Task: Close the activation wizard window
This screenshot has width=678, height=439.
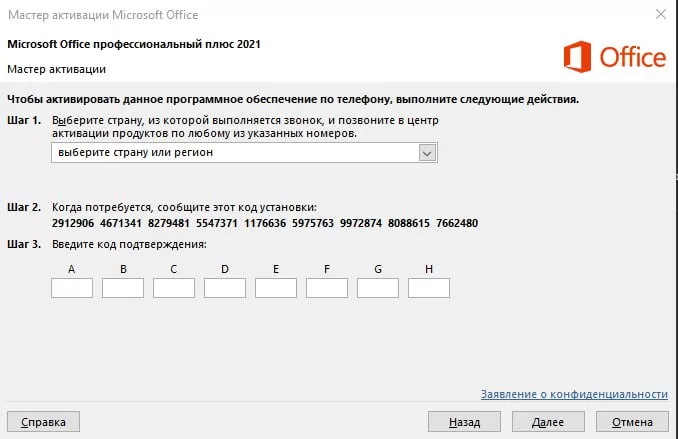Action: [x=659, y=15]
